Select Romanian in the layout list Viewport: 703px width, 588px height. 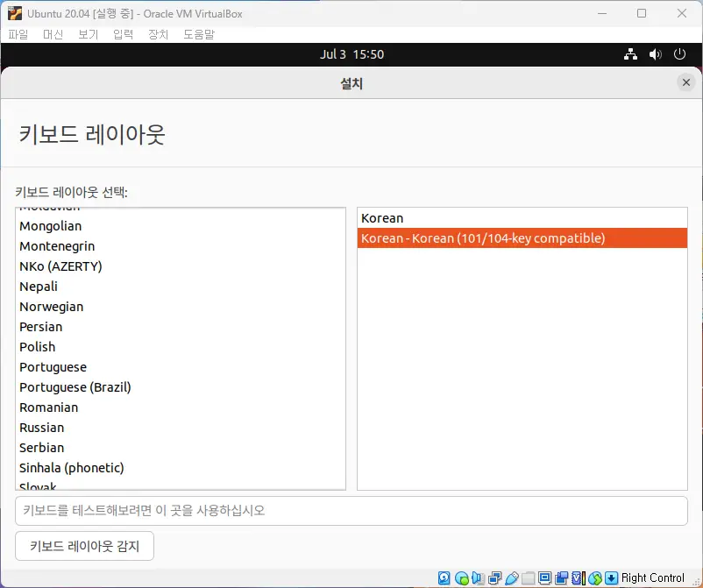click(x=181, y=407)
